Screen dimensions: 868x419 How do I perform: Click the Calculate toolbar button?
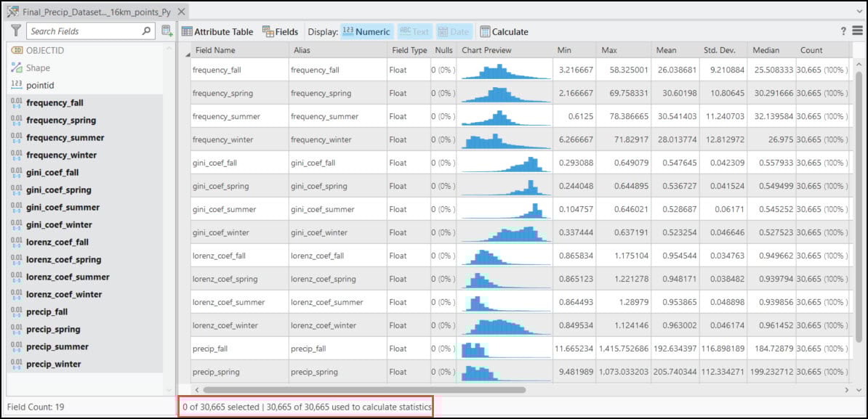(504, 32)
